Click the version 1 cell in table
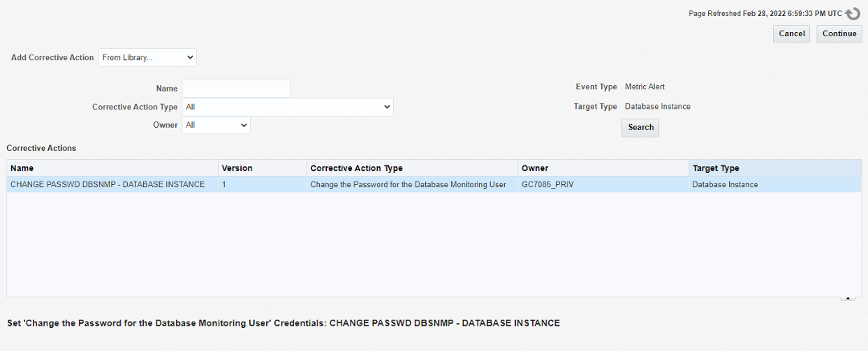868x352 pixels. click(224, 185)
